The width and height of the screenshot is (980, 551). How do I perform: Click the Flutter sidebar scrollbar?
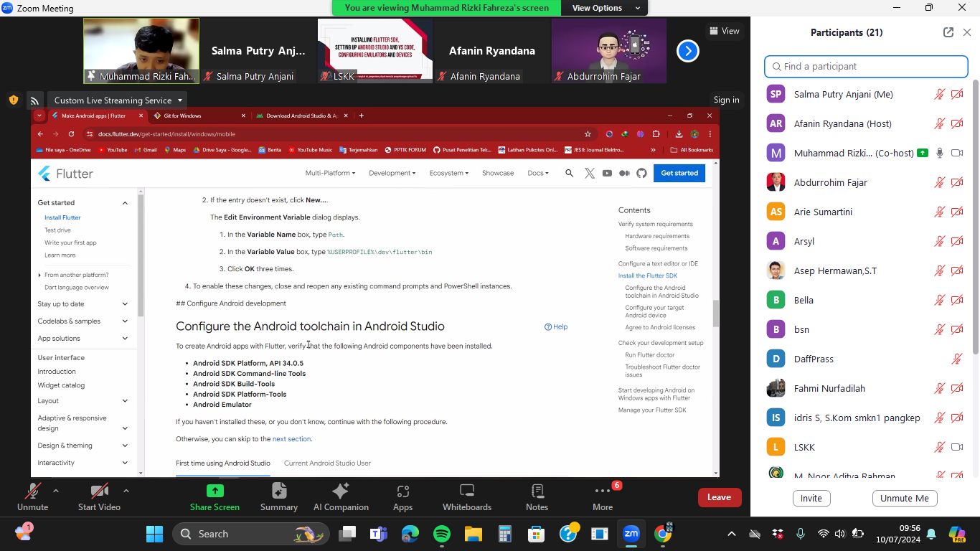pos(141,255)
